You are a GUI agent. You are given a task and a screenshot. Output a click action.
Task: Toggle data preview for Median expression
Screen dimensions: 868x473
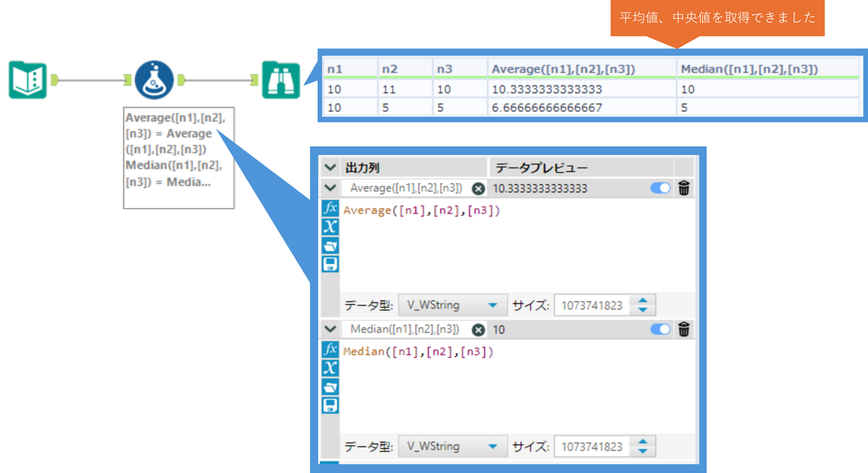(660, 329)
